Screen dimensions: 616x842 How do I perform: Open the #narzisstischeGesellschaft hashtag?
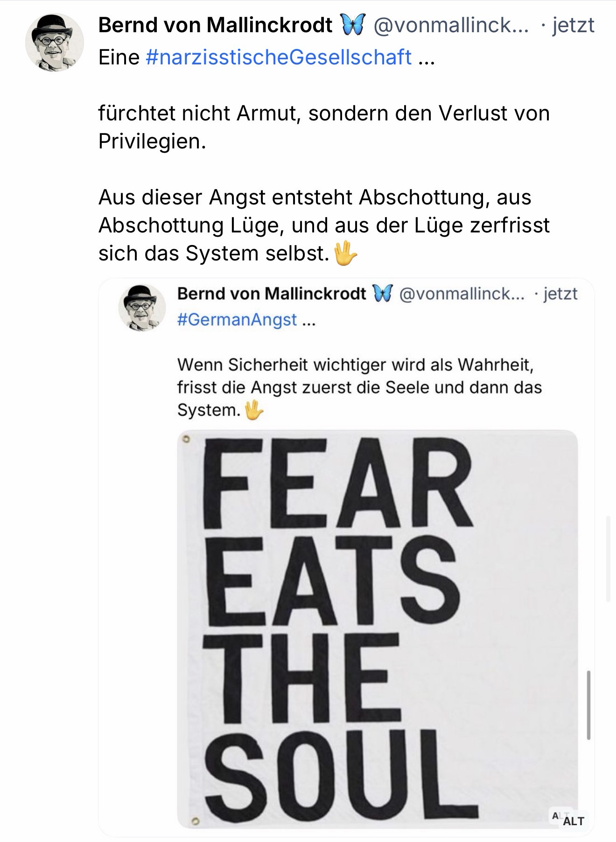point(279,57)
